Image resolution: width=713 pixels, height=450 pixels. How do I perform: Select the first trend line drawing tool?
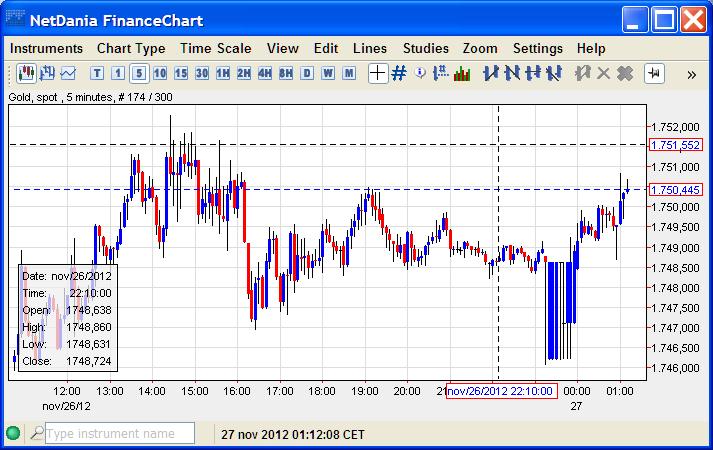491,73
